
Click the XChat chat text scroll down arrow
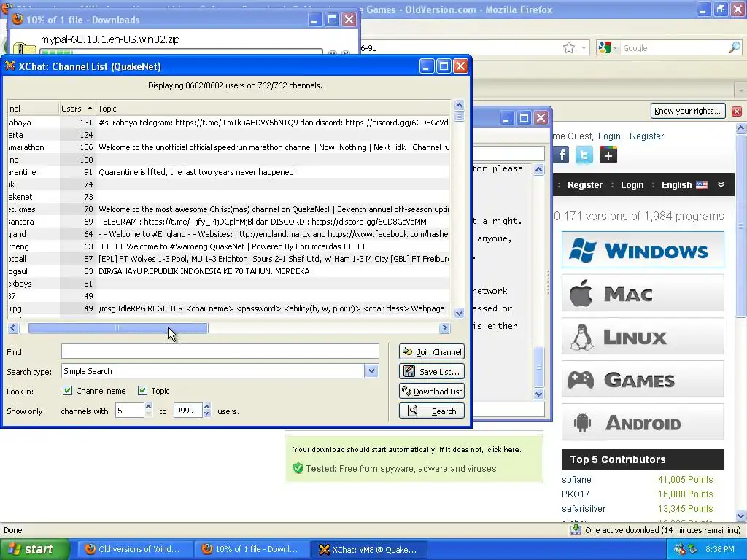539,394
